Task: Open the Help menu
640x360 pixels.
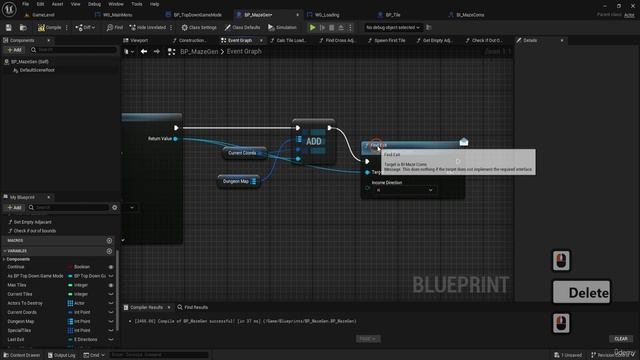Action: 154,4
